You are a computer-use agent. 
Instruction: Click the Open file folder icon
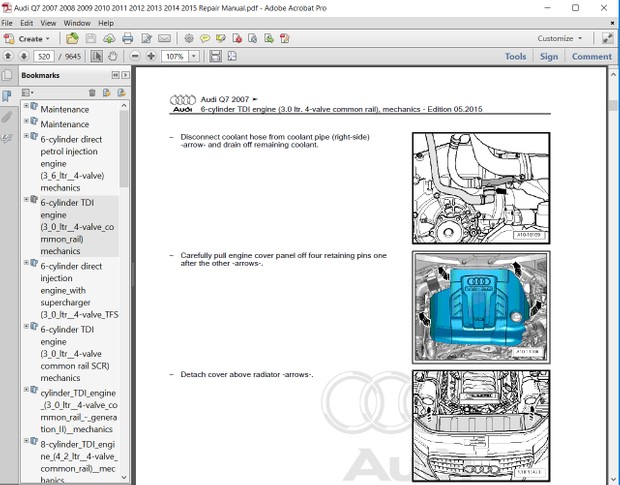(72, 38)
